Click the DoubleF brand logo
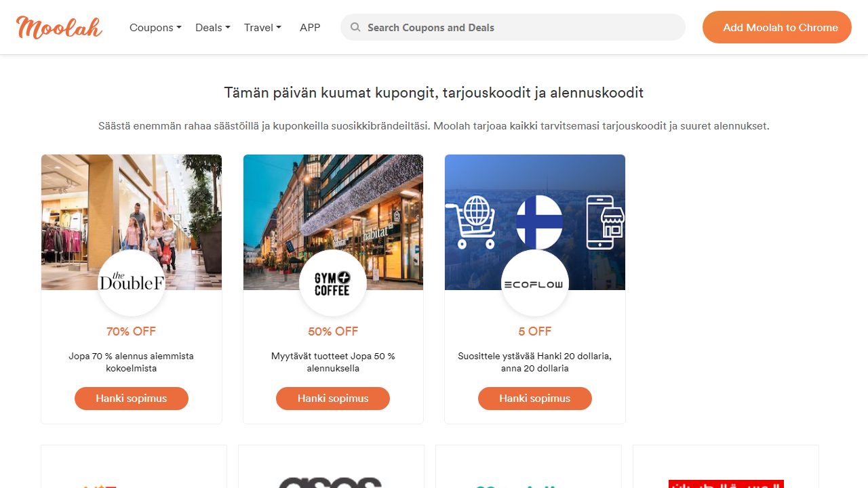 132,283
